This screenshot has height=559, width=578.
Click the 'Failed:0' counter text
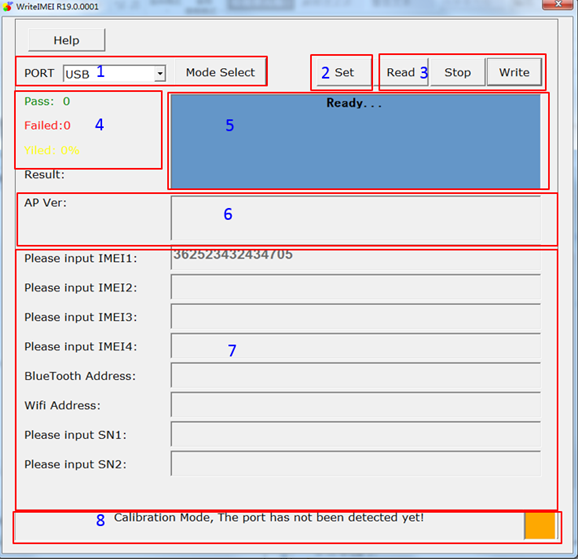(47, 126)
